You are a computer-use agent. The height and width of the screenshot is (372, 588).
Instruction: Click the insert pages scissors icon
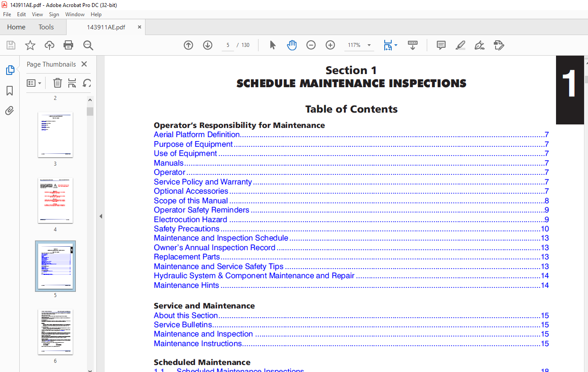click(x=72, y=83)
